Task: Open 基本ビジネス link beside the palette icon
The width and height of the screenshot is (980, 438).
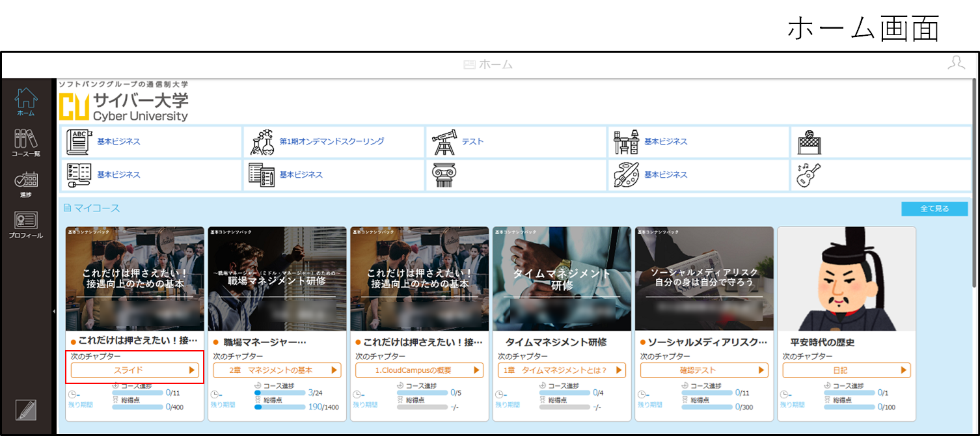Action: 666,174
